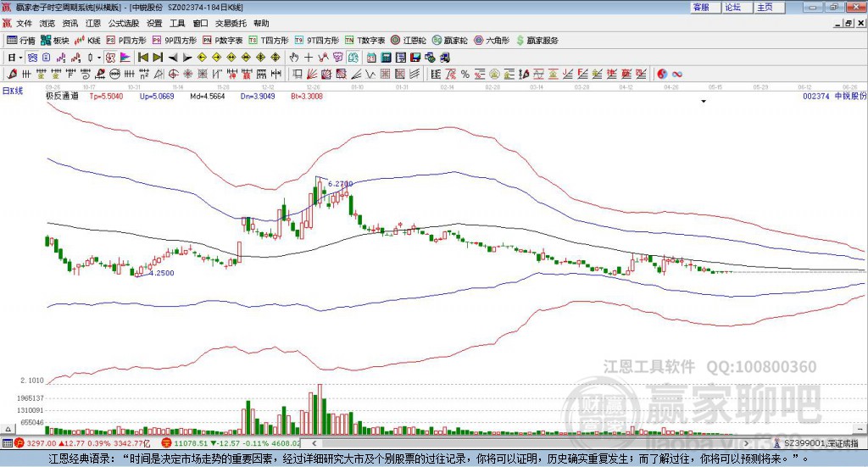Open the 帮助 menu
This screenshot has width=868, height=467.
261,23
